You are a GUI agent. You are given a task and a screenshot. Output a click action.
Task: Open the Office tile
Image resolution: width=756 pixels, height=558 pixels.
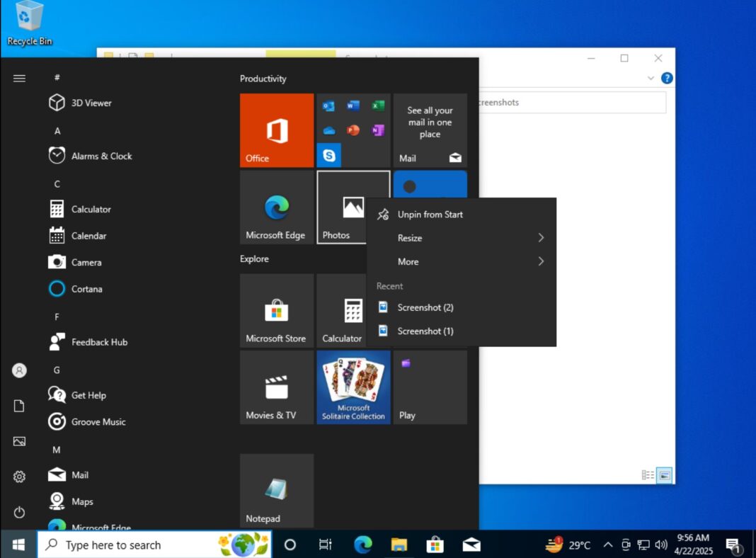click(276, 130)
